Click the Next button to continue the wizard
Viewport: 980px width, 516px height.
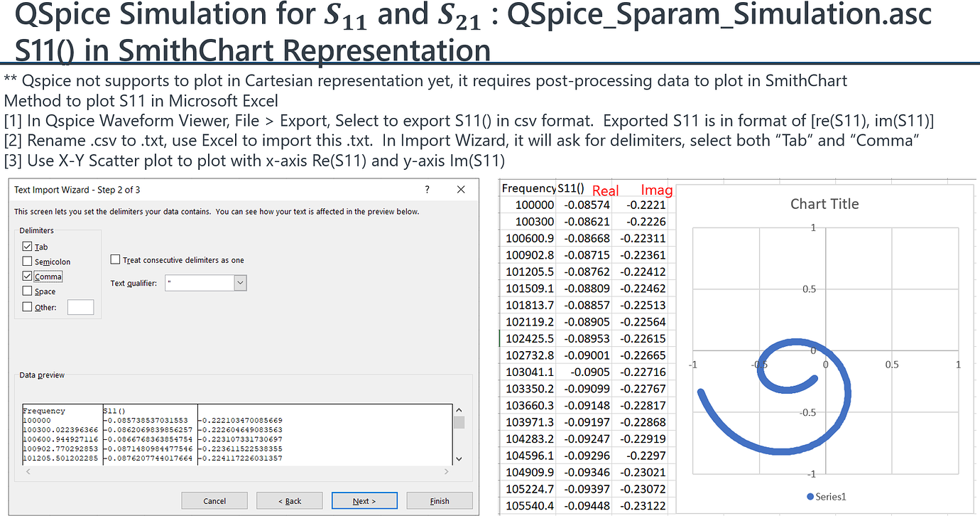[364, 500]
